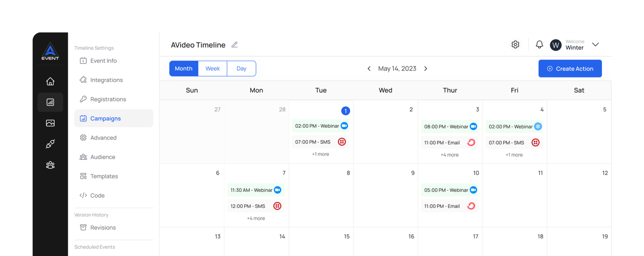Open settings gear icon in header

tap(515, 45)
